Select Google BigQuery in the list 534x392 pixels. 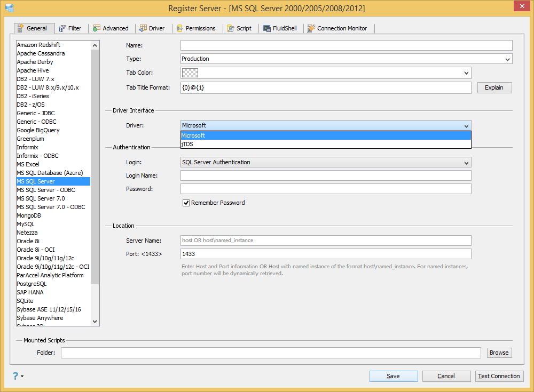[x=53, y=130]
